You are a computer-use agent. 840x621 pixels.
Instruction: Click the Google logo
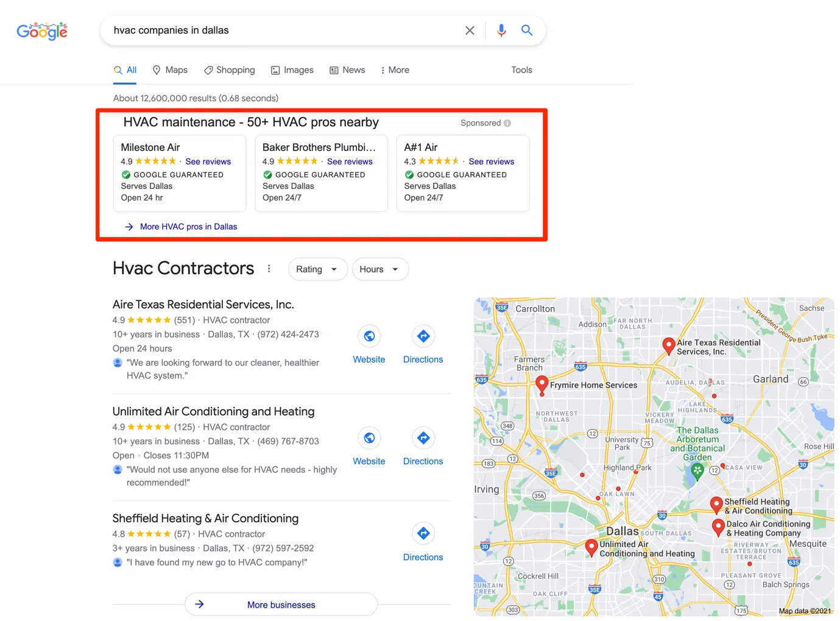(42, 31)
